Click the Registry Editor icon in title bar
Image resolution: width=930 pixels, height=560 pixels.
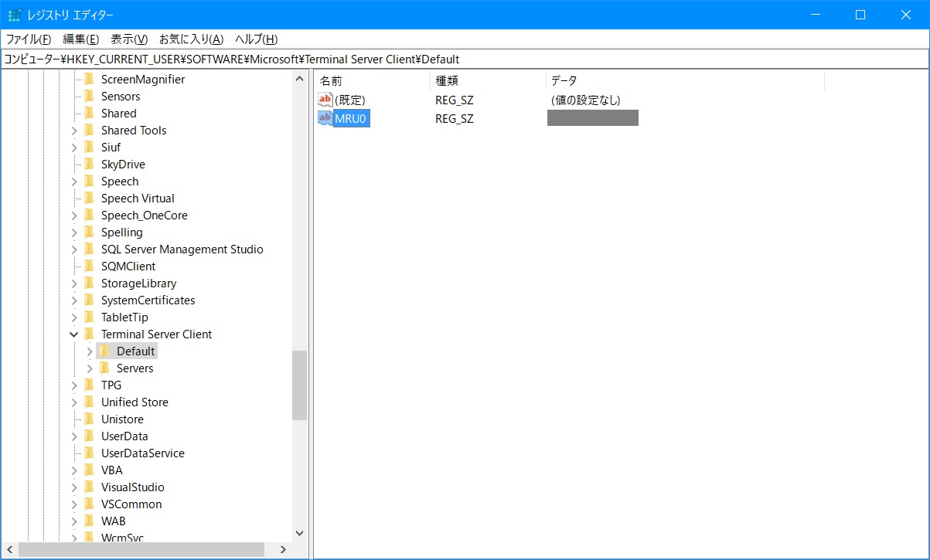point(13,14)
